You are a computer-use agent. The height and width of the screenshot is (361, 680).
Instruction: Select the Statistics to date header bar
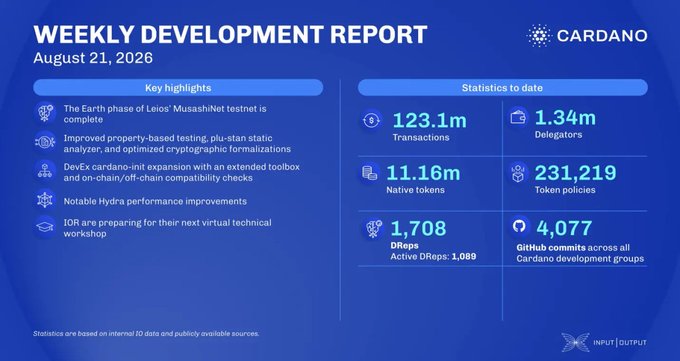(x=502, y=88)
